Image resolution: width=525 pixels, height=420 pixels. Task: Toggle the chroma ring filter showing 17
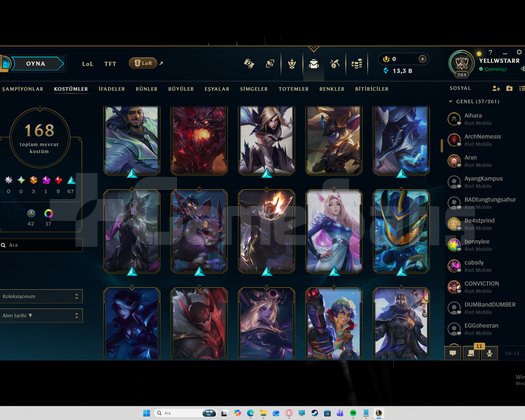pos(49,213)
